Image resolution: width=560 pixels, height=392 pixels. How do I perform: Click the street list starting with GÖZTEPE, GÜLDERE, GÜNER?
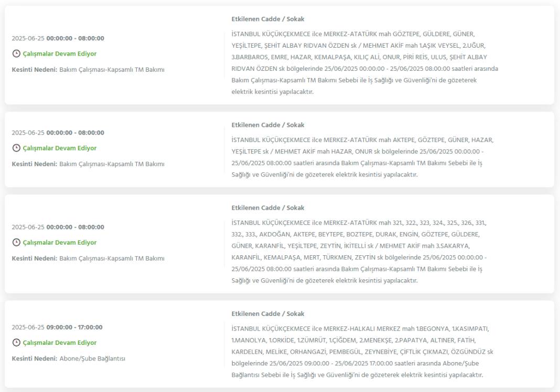[364, 63]
